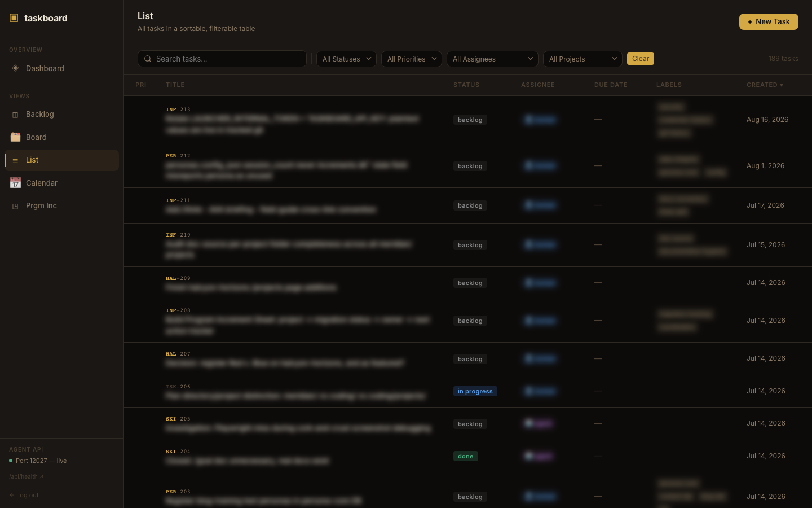Sort by the Created column header
Screen dimensions: 812x508
tap(765, 85)
